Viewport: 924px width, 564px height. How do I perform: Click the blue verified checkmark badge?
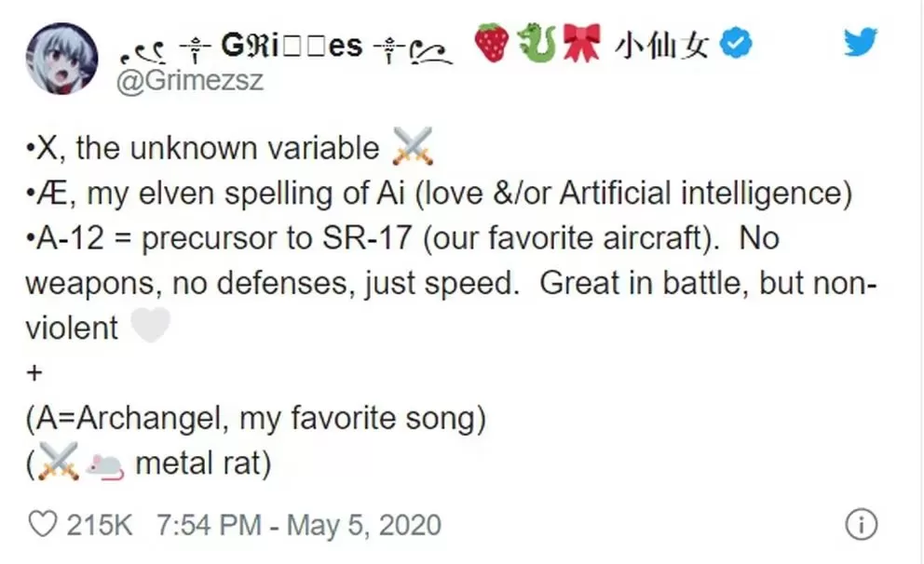(736, 43)
